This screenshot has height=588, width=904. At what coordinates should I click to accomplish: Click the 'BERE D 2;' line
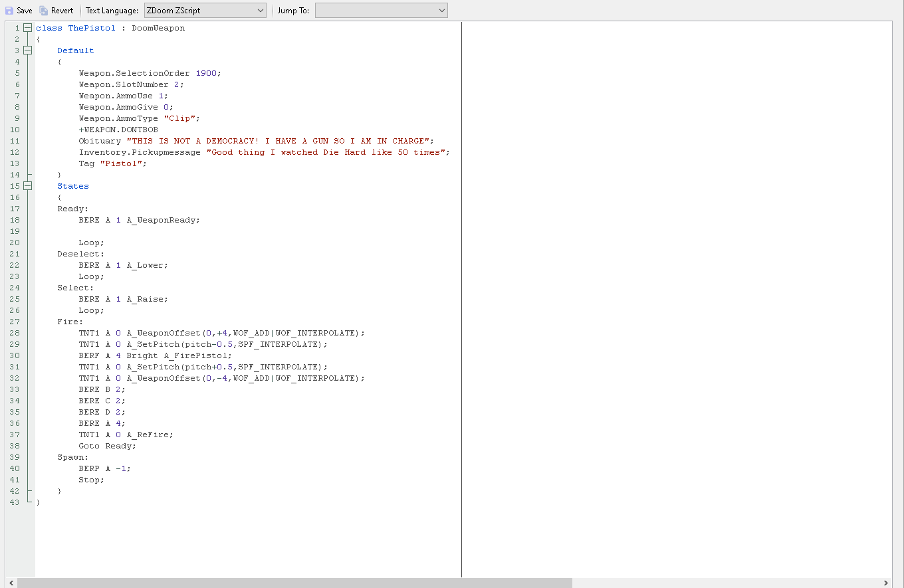(x=102, y=412)
